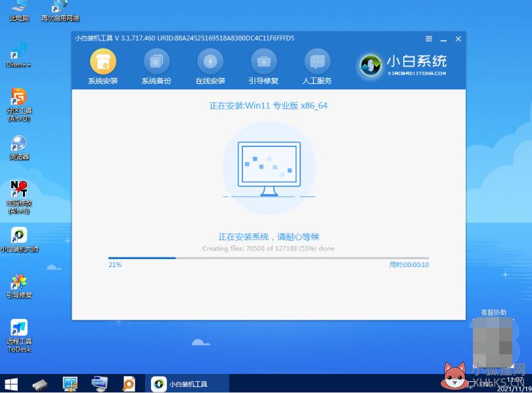Screen dimensions: 532x393
Task: Close the 小白装机工具 window
Action: (458, 39)
